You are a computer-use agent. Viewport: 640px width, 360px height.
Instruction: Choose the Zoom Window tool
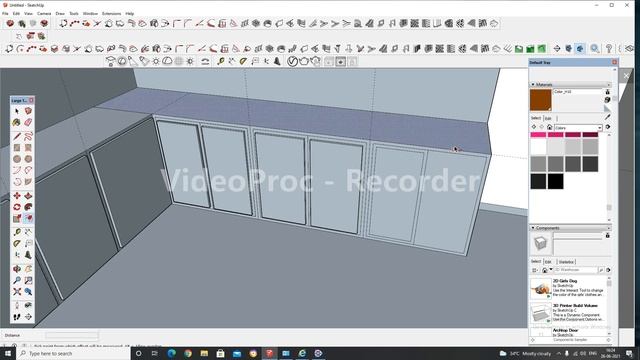[x=28, y=280]
